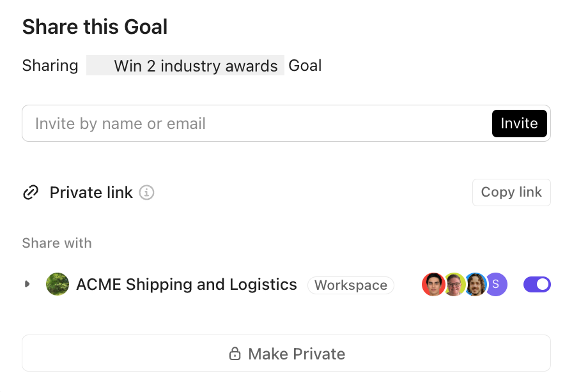Click the Invite button
Viewport: 565px width, 392px height.
pyautogui.click(x=519, y=123)
